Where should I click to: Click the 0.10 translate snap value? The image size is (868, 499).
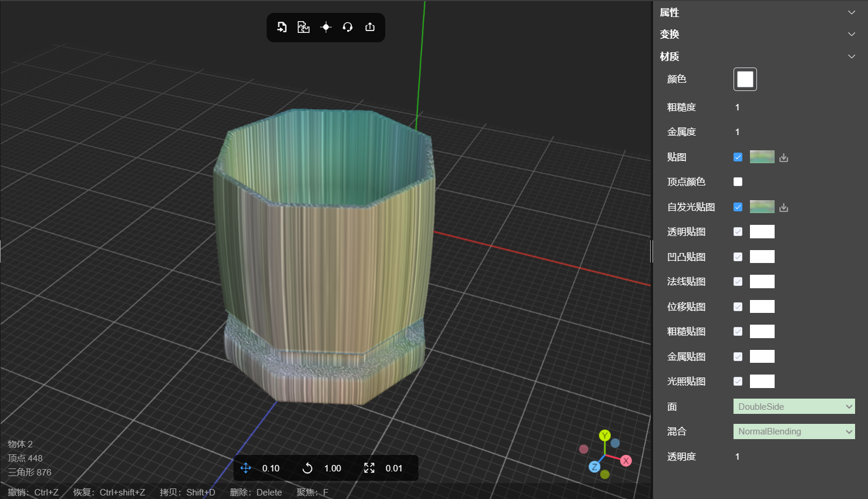pyautogui.click(x=271, y=468)
